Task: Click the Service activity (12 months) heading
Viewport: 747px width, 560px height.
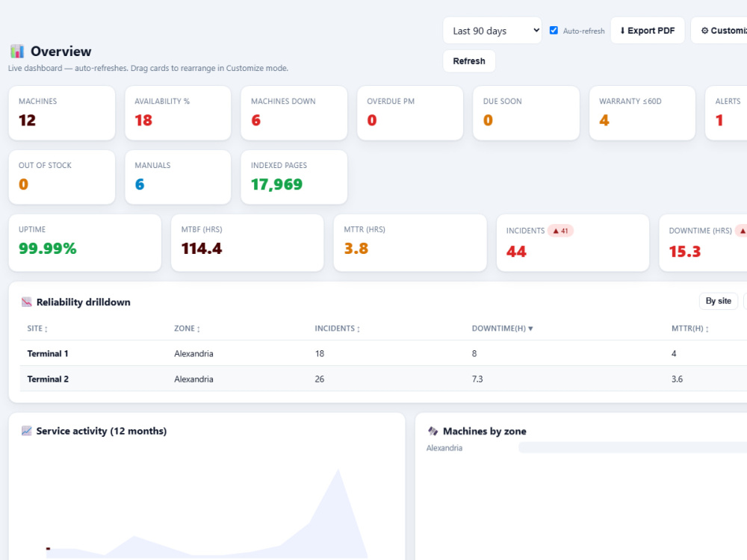Action: click(102, 431)
